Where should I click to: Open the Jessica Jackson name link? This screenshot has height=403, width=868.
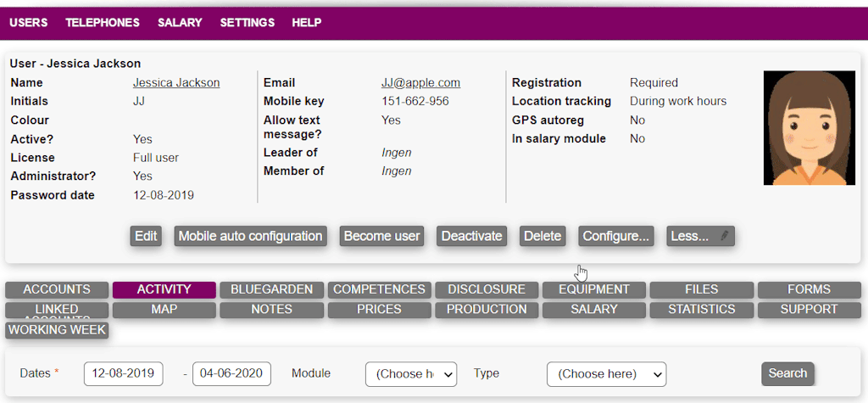(176, 83)
